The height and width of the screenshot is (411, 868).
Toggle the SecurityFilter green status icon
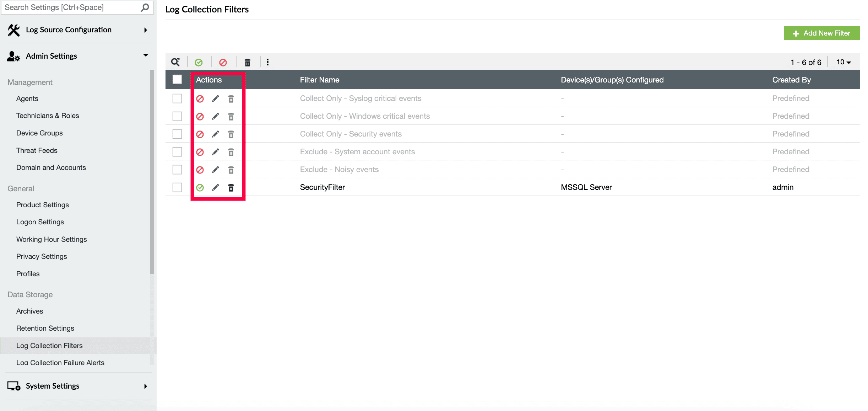tap(200, 187)
